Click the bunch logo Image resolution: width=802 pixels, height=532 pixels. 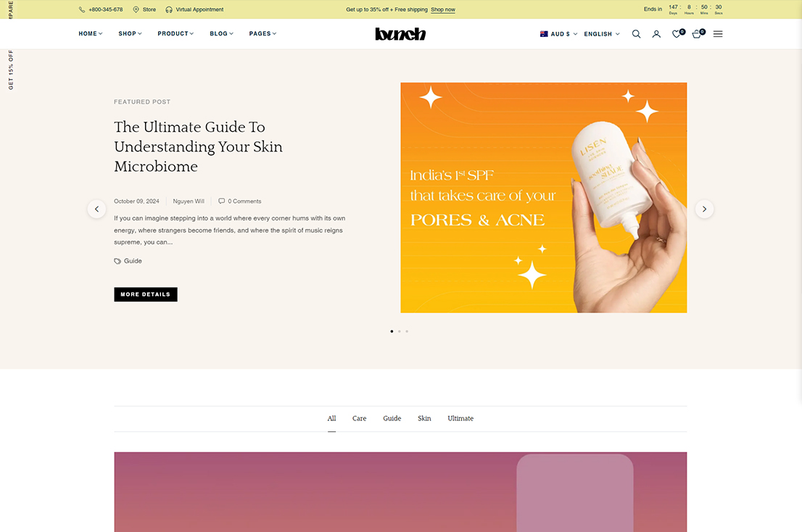(x=400, y=34)
